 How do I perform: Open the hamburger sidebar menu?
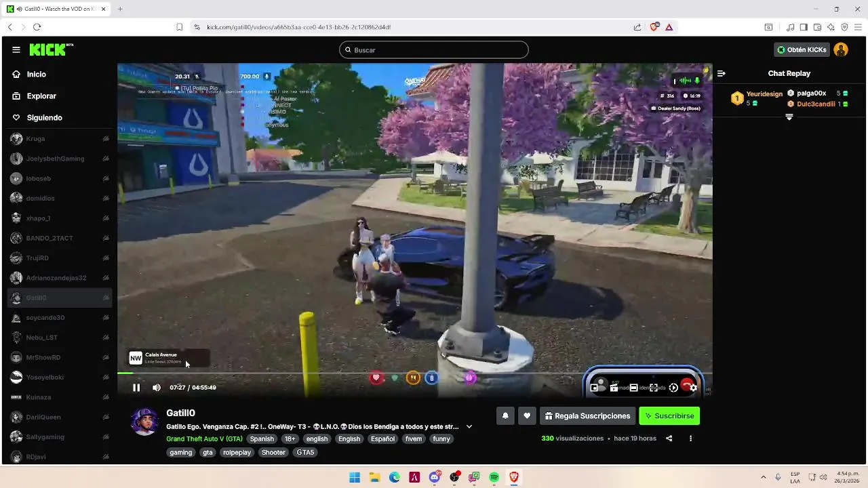point(16,49)
